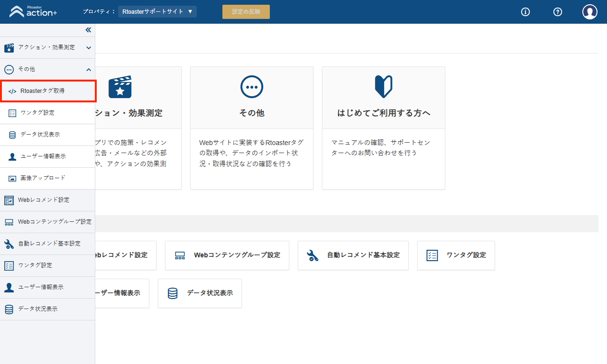Screen dimensions: 607x364
Task: Click database icon of bottom sidebar データ状況表示
Action: tap(9, 309)
